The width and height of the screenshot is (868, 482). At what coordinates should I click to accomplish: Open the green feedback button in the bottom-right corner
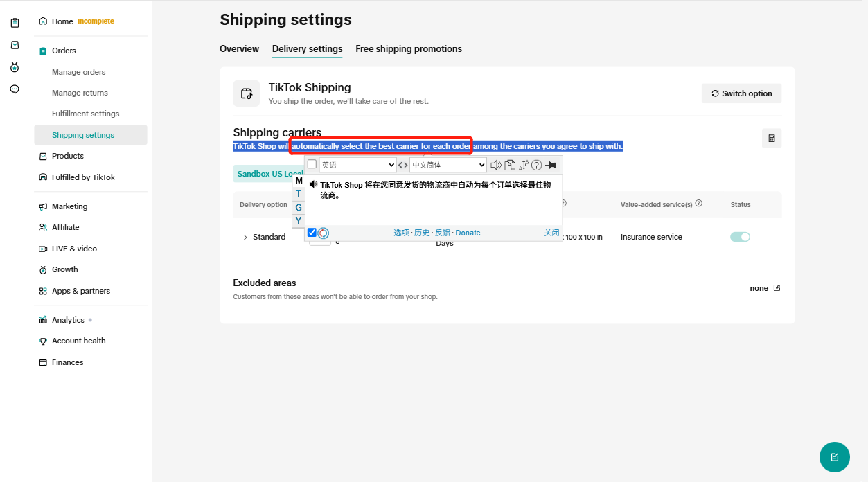pyautogui.click(x=835, y=457)
